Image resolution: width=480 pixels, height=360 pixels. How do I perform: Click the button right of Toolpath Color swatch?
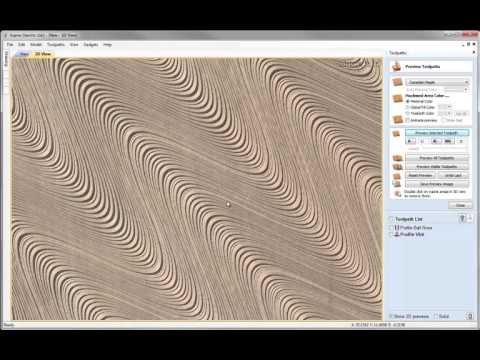(462, 113)
